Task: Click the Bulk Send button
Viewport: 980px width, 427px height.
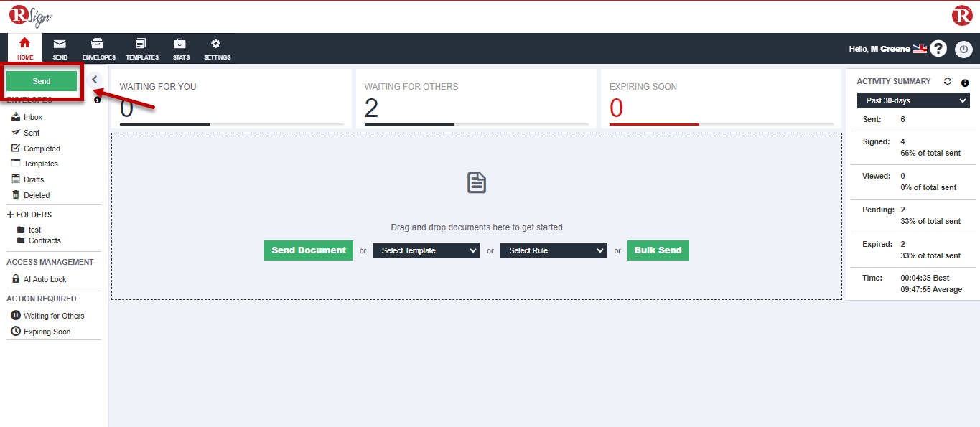Action: 658,250
